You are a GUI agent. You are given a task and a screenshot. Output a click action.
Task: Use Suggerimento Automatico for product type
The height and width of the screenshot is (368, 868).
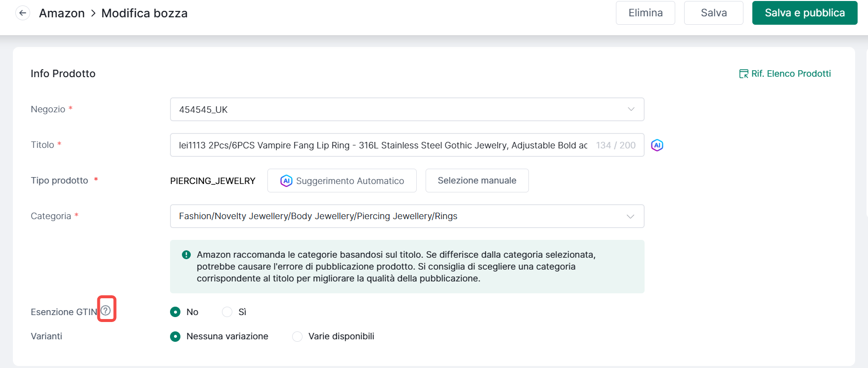click(342, 181)
